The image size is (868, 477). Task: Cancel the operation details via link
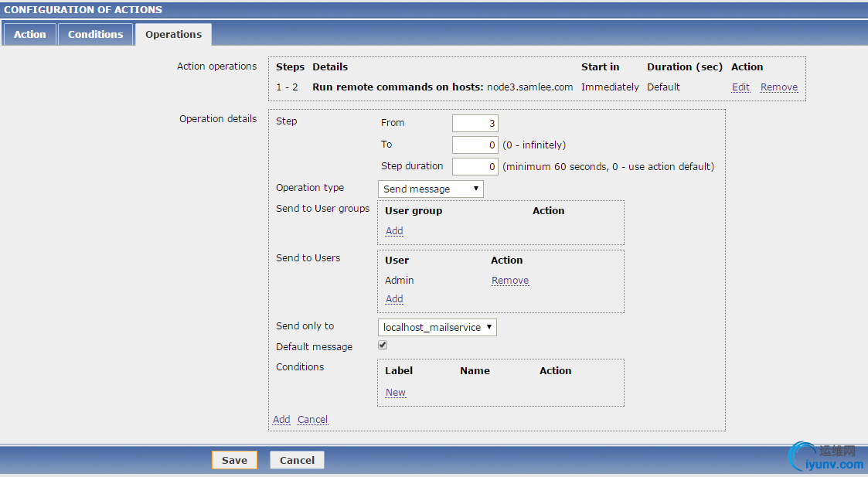[x=312, y=420]
